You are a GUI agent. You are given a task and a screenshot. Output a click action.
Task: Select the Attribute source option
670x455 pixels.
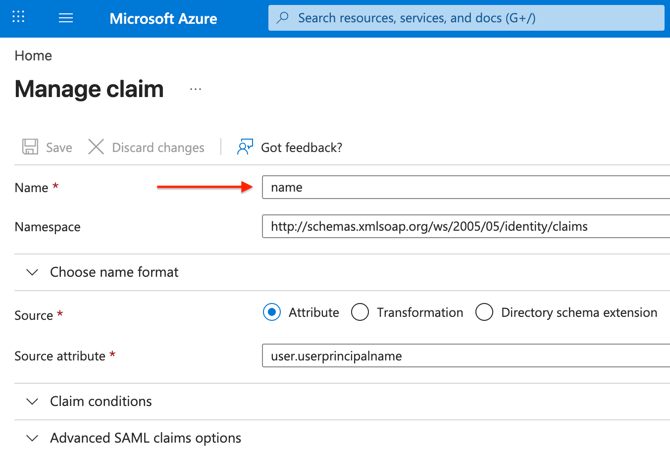[272, 312]
